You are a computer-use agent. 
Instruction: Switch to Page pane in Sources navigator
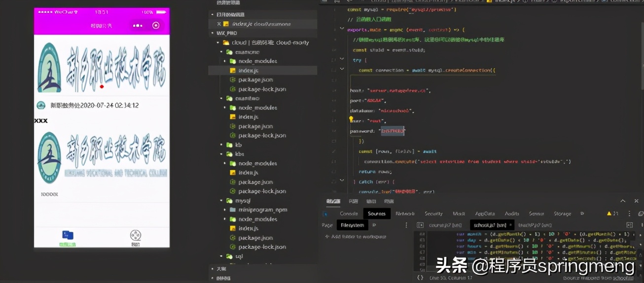[327, 225]
